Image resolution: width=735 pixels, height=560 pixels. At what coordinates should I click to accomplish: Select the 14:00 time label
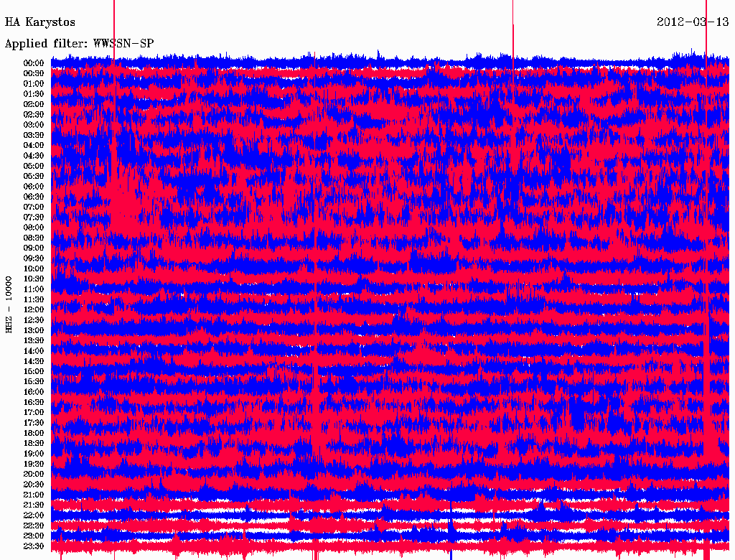pos(34,351)
